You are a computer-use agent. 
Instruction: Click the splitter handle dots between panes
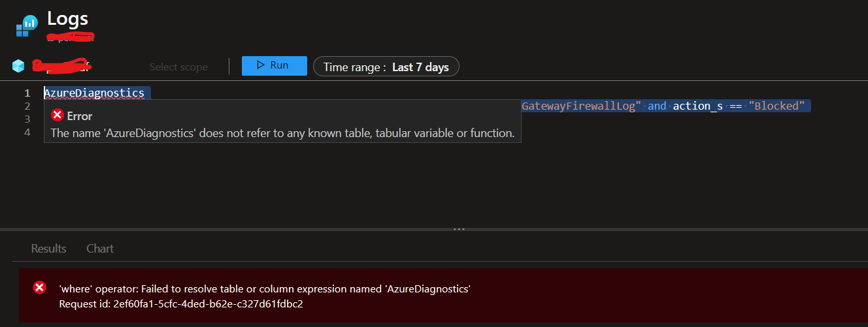459,229
